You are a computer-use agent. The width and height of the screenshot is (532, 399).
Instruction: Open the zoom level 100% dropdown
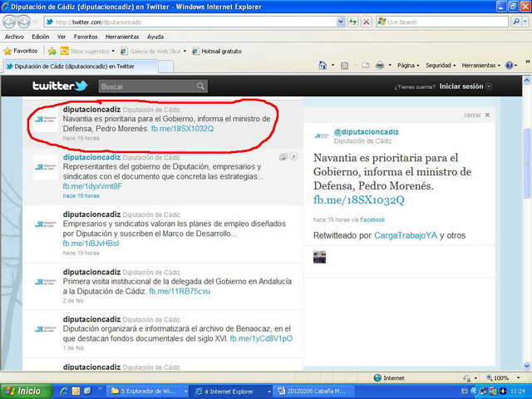pyautogui.click(x=518, y=378)
